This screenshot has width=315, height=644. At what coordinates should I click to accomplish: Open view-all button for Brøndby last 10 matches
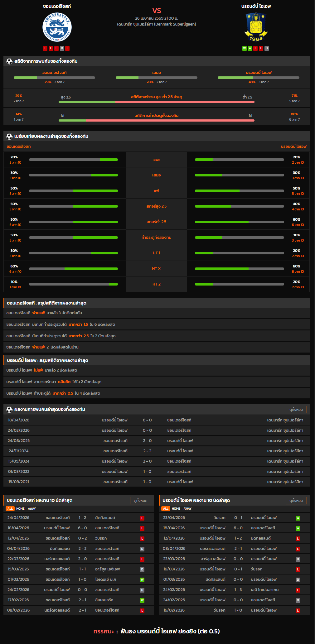point(296,501)
